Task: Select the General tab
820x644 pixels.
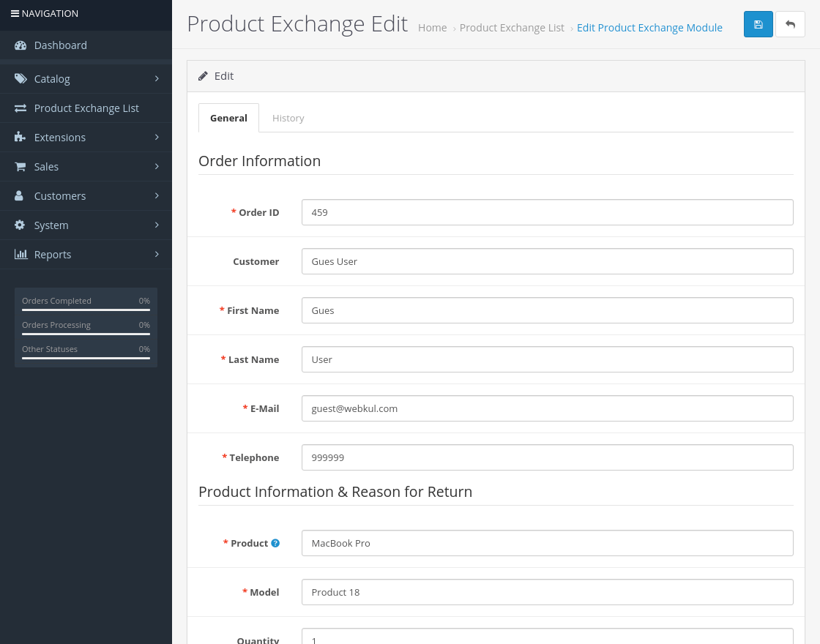Action: 228,118
